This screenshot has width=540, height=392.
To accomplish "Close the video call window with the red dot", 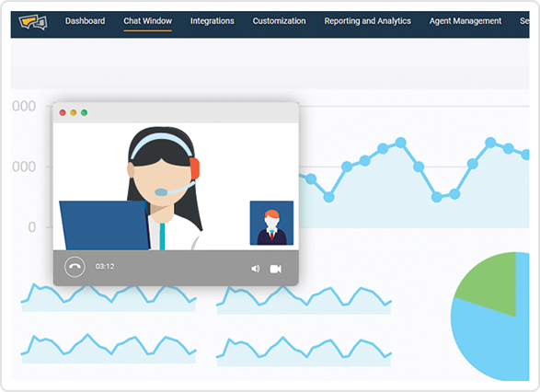I will point(63,112).
